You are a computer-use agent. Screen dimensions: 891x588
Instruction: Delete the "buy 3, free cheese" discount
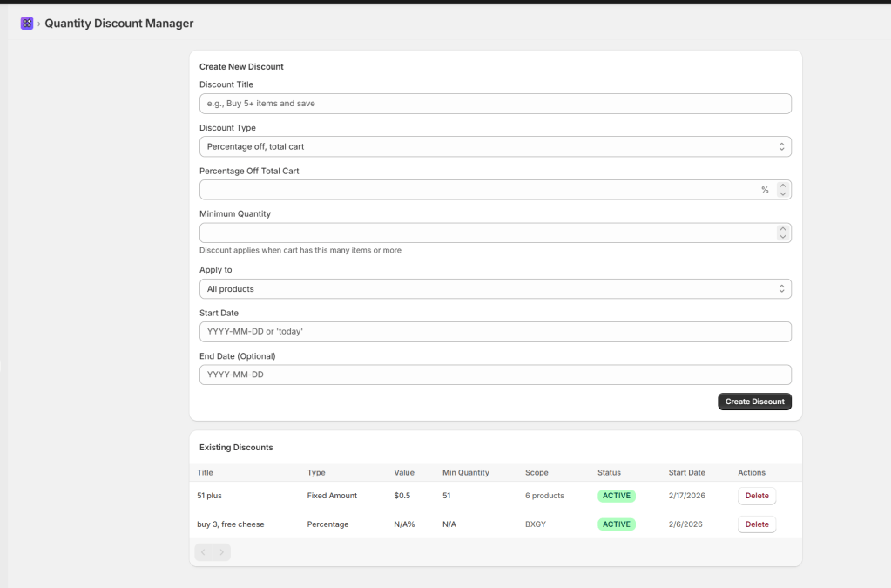click(756, 524)
